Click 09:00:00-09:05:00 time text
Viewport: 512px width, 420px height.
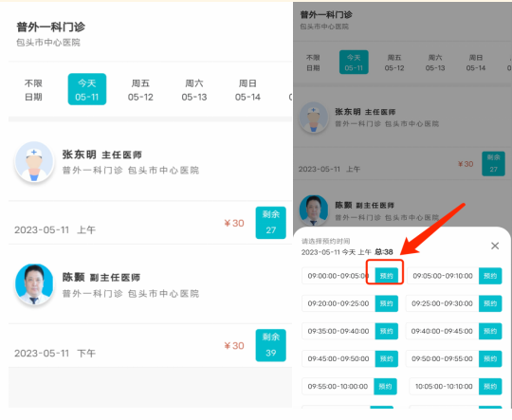point(338,276)
